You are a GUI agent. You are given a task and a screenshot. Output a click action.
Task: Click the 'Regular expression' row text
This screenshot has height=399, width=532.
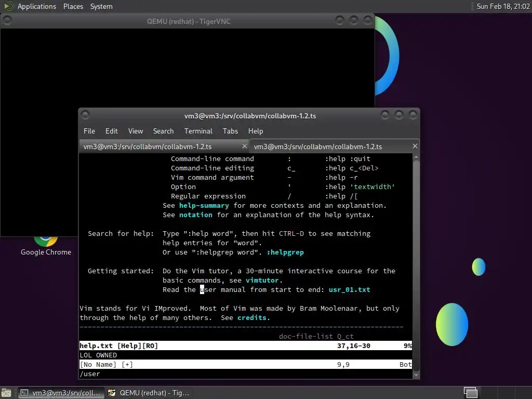[x=208, y=196]
